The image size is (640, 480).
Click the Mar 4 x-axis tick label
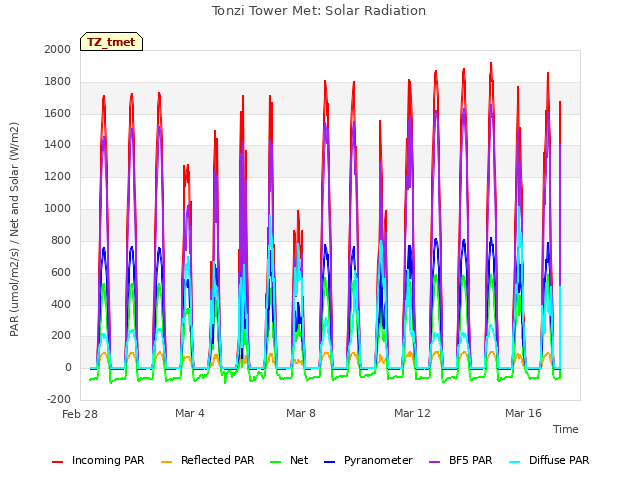click(x=190, y=413)
